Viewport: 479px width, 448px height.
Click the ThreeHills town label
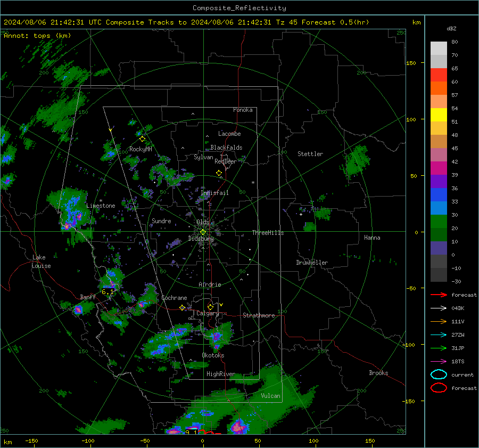click(268, 233)
